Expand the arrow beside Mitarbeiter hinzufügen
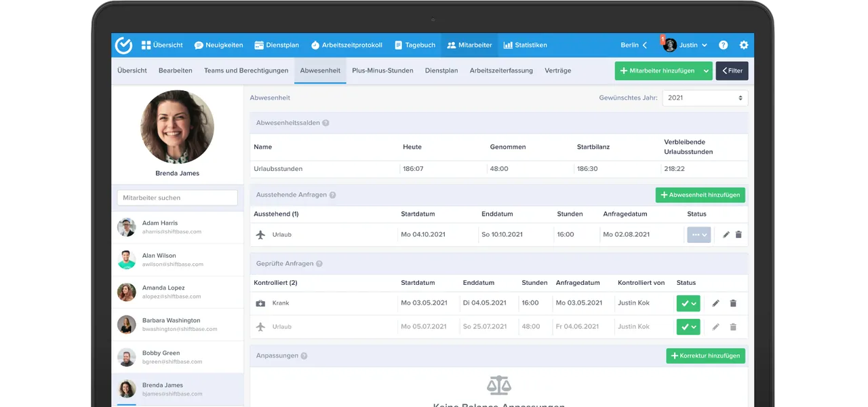This screenshot has height=407, width=868. point(707,71)
